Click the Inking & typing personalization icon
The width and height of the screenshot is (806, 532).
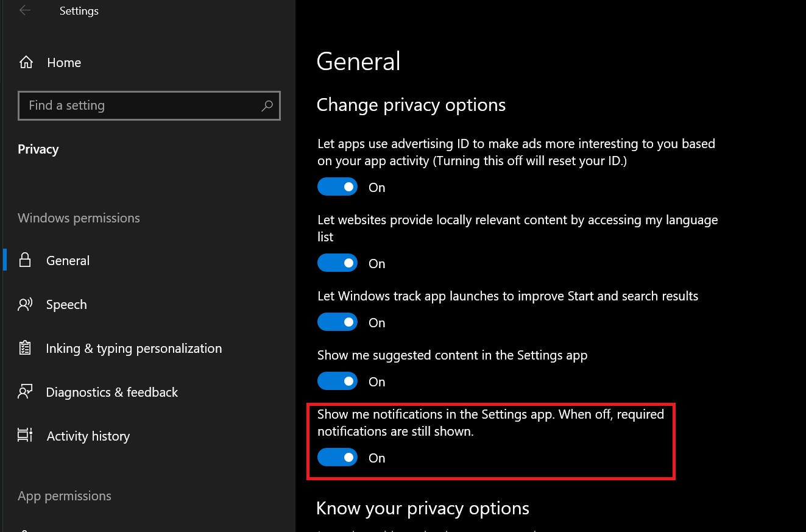pyautogui.click(x=26, y=348)
